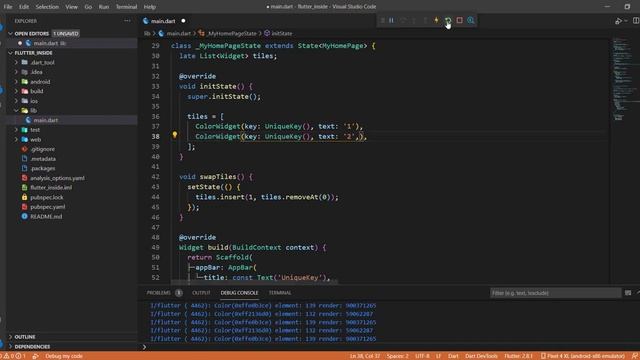Viewport: 640px width, 360px height.
Task: Open the File menu
Action: tap(8, 7)
